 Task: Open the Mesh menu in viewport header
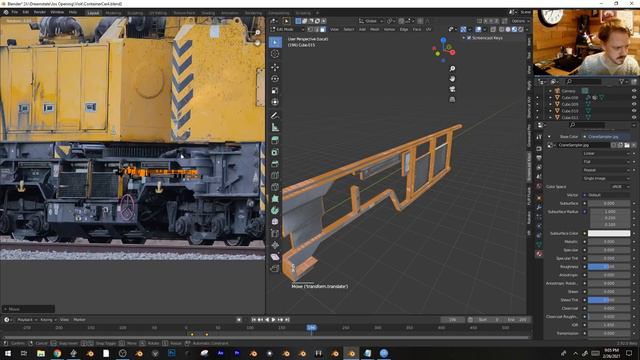tap(375, 29)
